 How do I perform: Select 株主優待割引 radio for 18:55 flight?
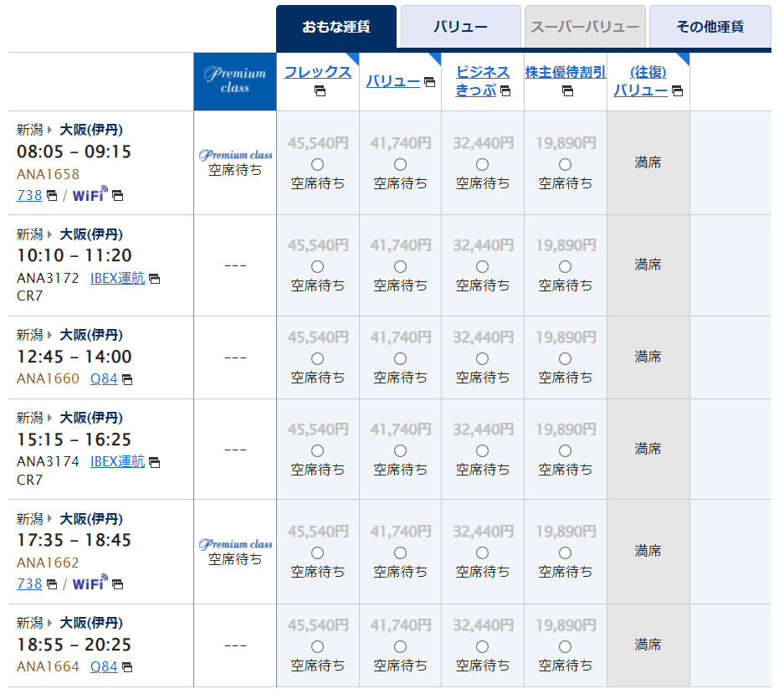pos(566,647)
